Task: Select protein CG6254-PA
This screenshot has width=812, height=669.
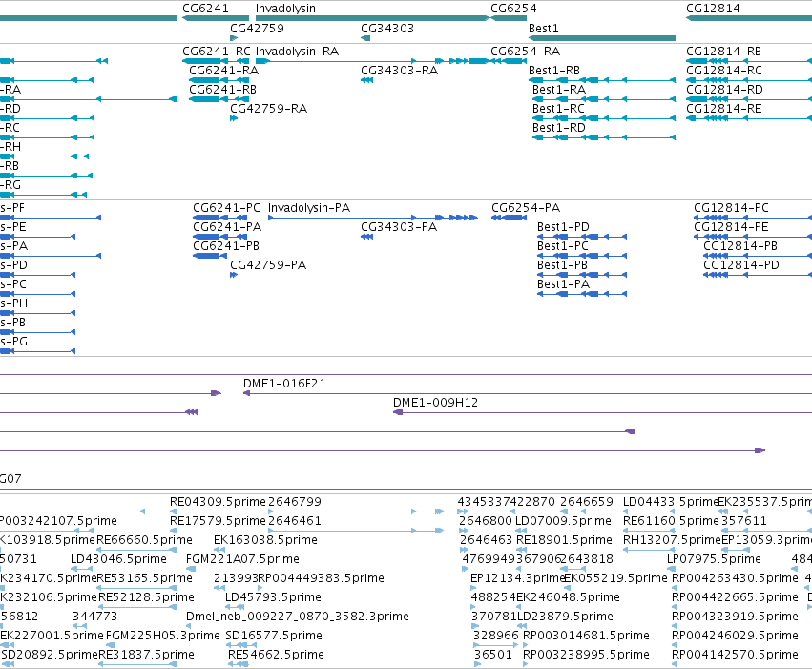Action: click(526, 208)
